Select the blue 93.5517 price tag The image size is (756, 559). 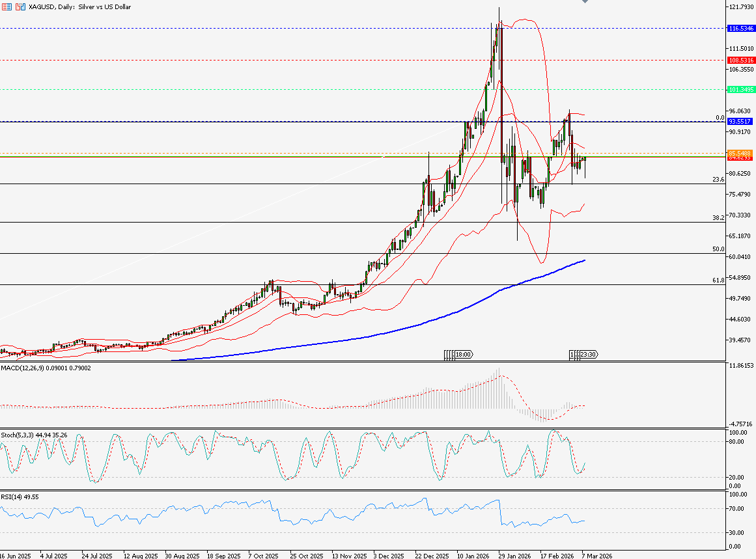click(x=740, y=121)
